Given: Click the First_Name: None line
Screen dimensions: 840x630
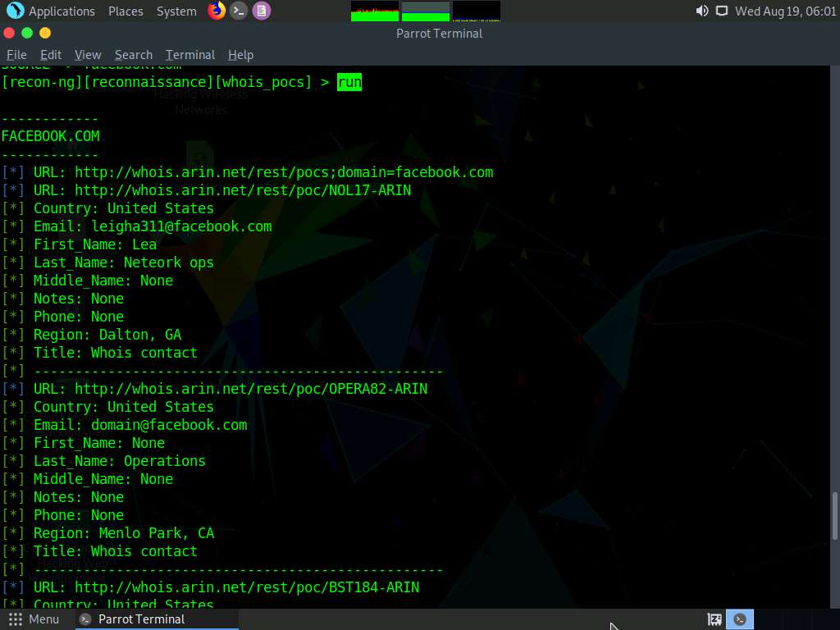Looking at the screenshot, I should [x=99, y=443].
